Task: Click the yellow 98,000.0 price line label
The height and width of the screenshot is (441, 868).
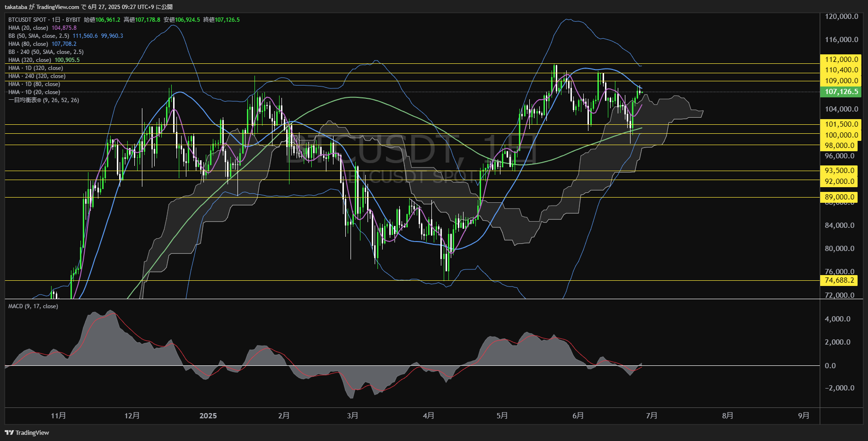Action: click(840, 146)
